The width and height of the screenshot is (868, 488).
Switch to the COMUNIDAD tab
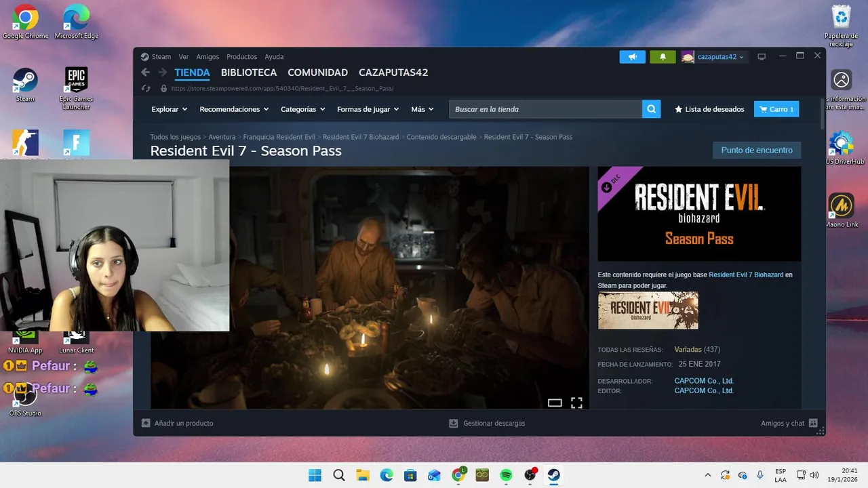(x=317, y=73)
